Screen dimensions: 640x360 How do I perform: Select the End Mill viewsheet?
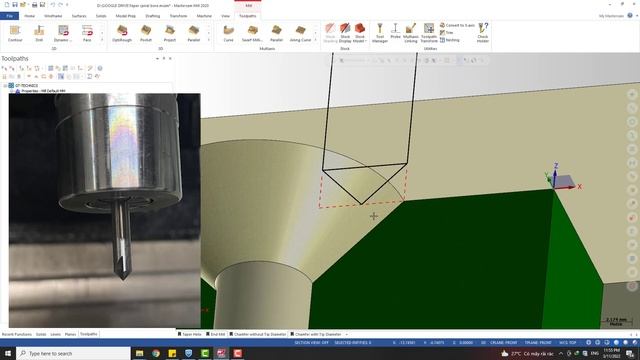(216, 334)
